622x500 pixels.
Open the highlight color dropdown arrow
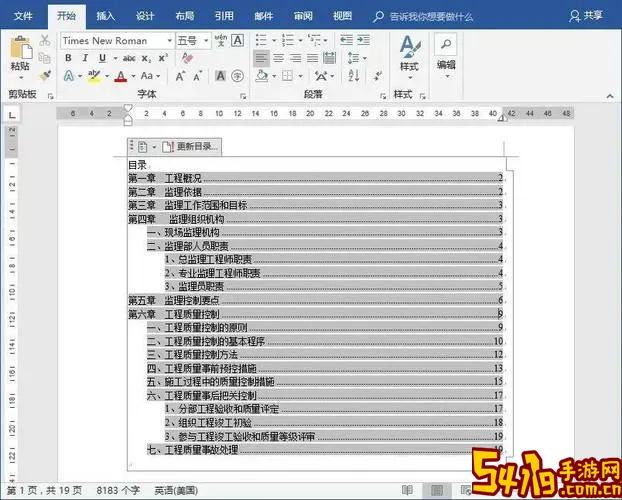coord(107,76)
